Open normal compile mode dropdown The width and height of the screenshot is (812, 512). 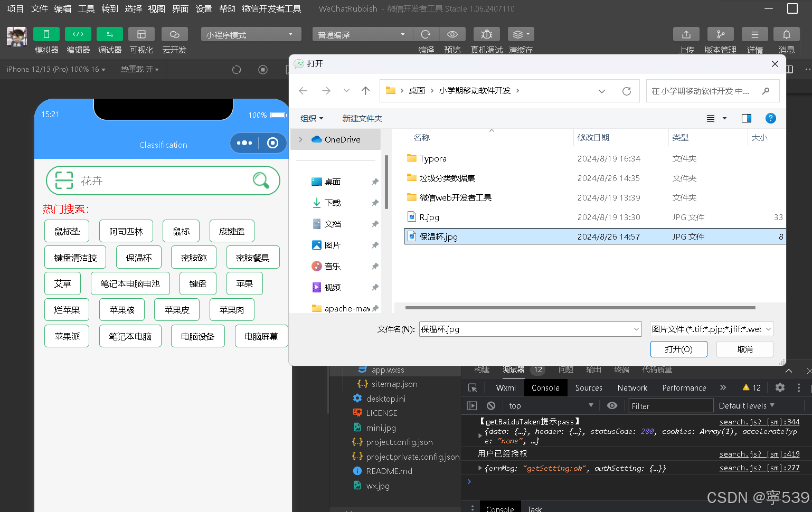click(x=362, y=34)
